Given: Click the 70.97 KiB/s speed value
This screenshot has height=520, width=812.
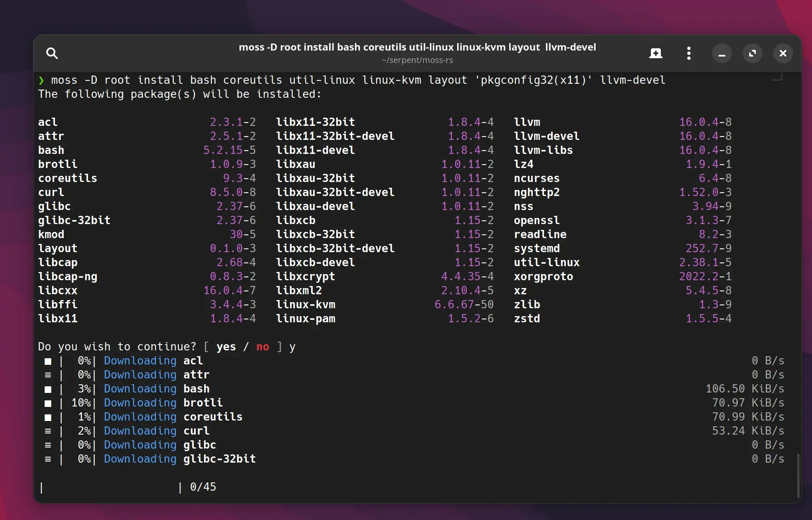Looking at the screenshot, I should click(748, 403).
